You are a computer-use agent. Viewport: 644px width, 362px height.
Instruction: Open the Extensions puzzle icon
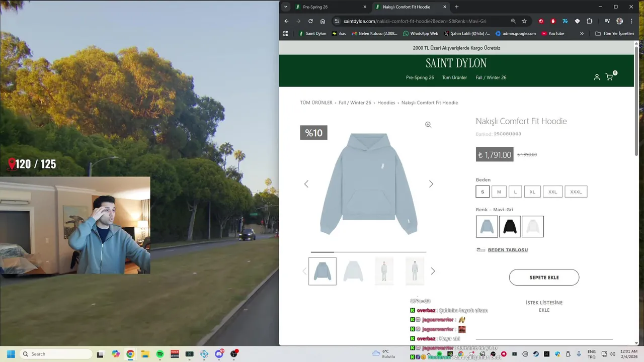(x=590, y=21)
